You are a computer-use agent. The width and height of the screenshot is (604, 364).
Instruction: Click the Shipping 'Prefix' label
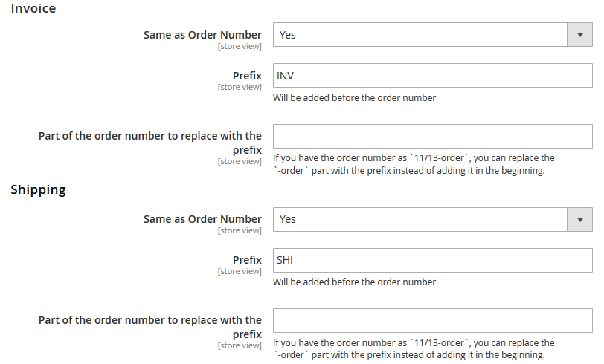click(x=247, y=260)
